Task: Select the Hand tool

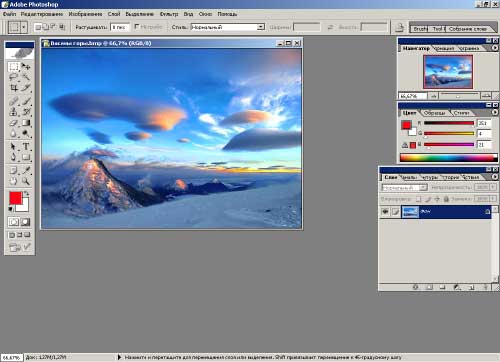Action: pyautogui.click(x=14, y=181)
